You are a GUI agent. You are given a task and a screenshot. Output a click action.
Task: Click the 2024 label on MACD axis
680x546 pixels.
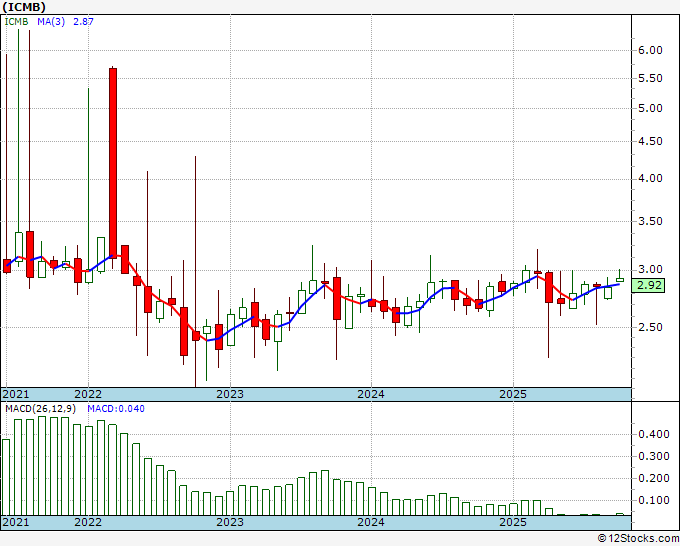coord(371,522)
